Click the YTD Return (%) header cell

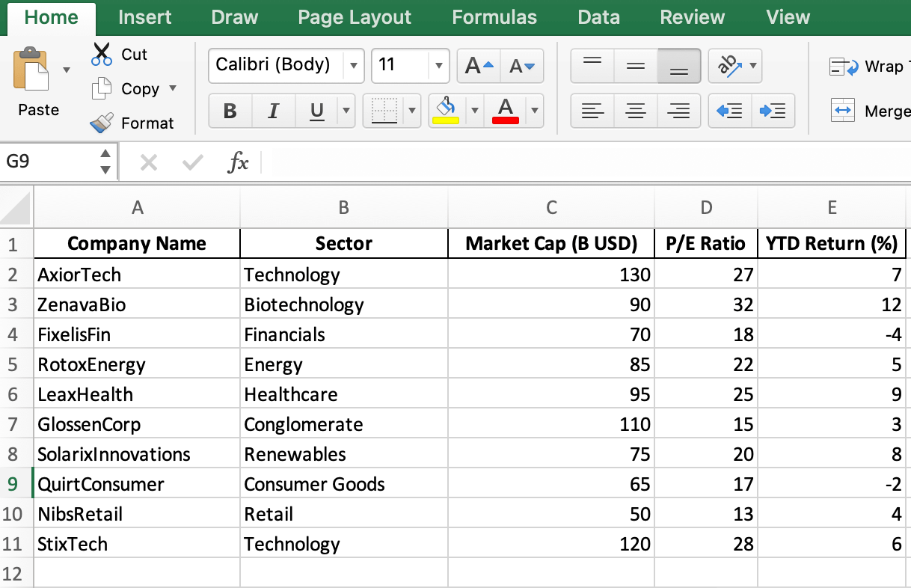click(832, 244)
